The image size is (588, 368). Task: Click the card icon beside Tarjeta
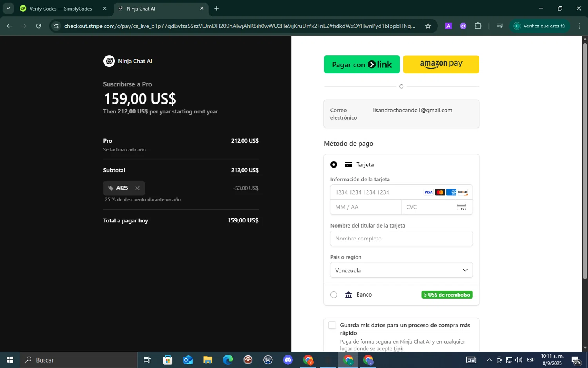(348, 165)
